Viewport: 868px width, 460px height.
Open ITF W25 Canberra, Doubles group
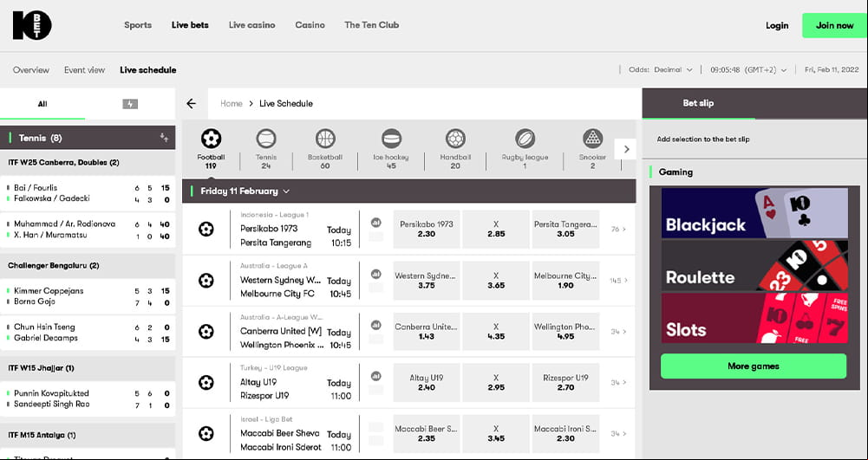[88, 163]
